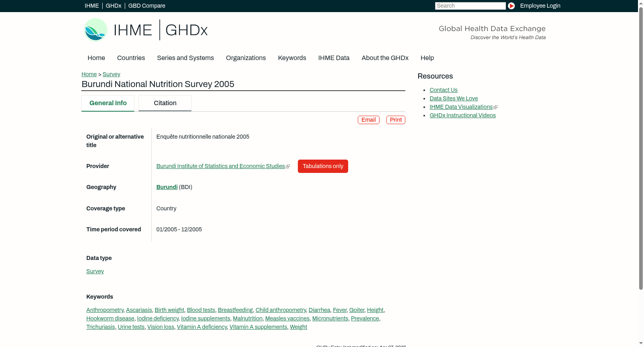Viewport: 644px width, 347px height.
Task: Open the Anthropometry keyword link
Action: [105, 310]
